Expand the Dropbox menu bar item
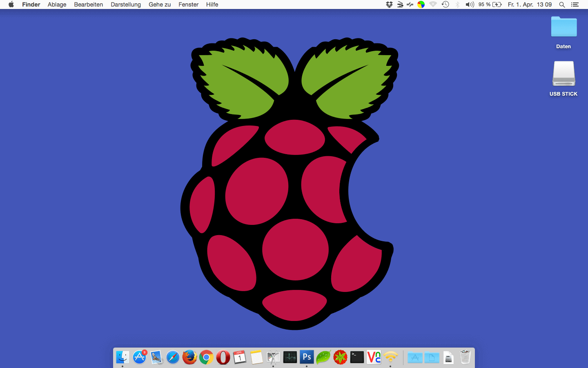Image resolution: width=588 pixels, height=368 pixels. click(x=389, y=4)
